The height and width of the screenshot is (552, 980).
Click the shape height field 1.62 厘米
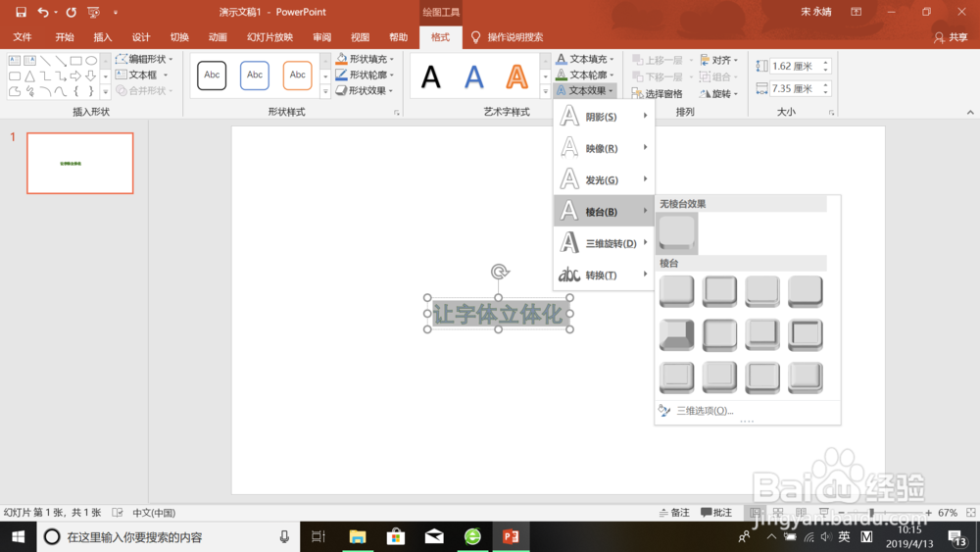tap(796, 67)
